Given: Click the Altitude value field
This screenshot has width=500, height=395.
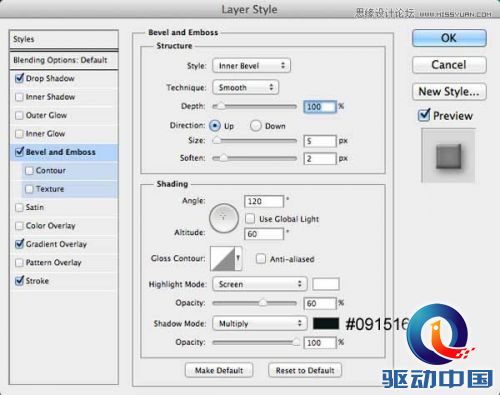Looking at the screenshot, I should 264,234.
